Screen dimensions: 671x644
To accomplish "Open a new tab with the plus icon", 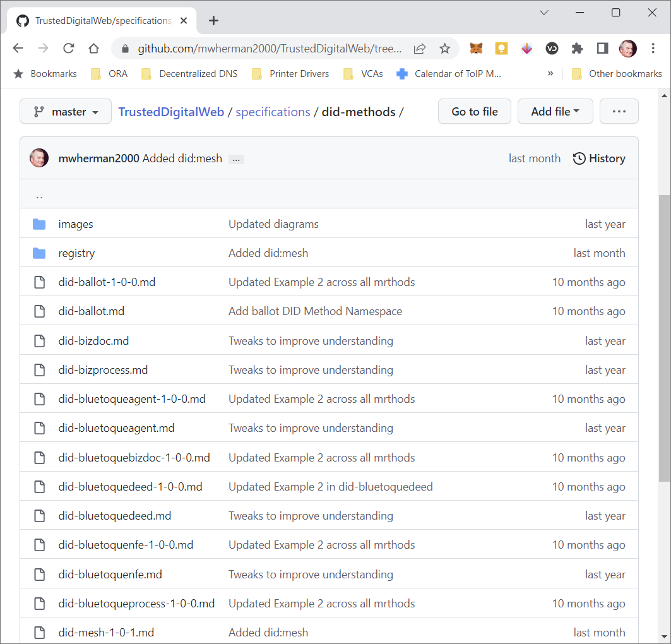I will click(213, 21).
